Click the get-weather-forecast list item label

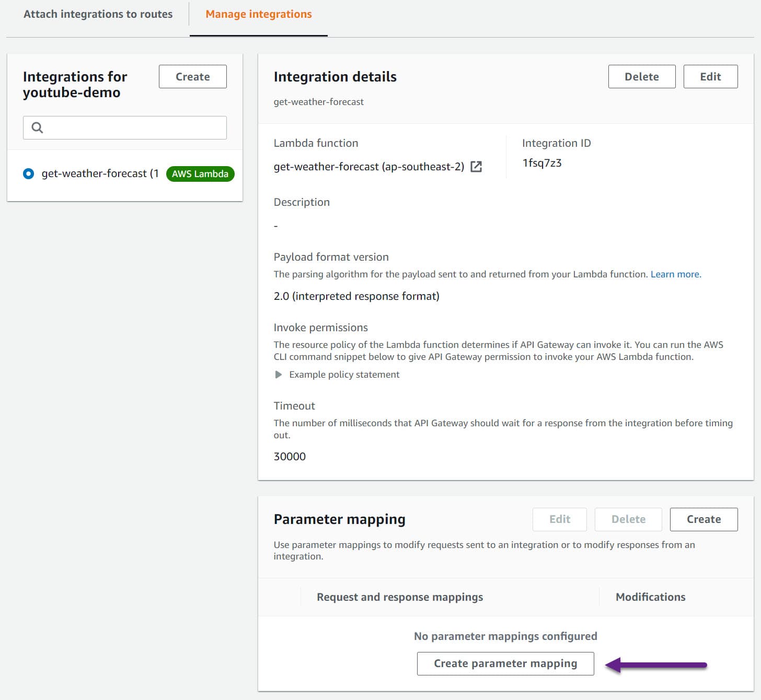click(x=100, y=173)
